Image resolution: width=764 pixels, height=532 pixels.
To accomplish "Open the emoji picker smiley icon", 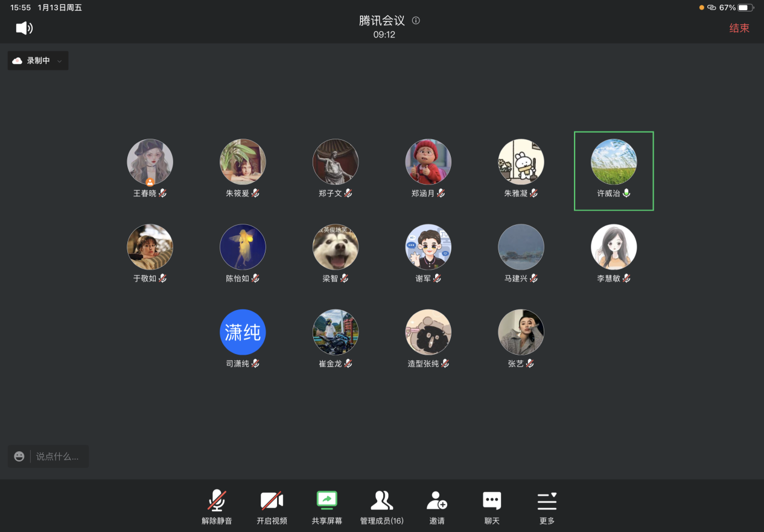I will click(x=19, y=457).
